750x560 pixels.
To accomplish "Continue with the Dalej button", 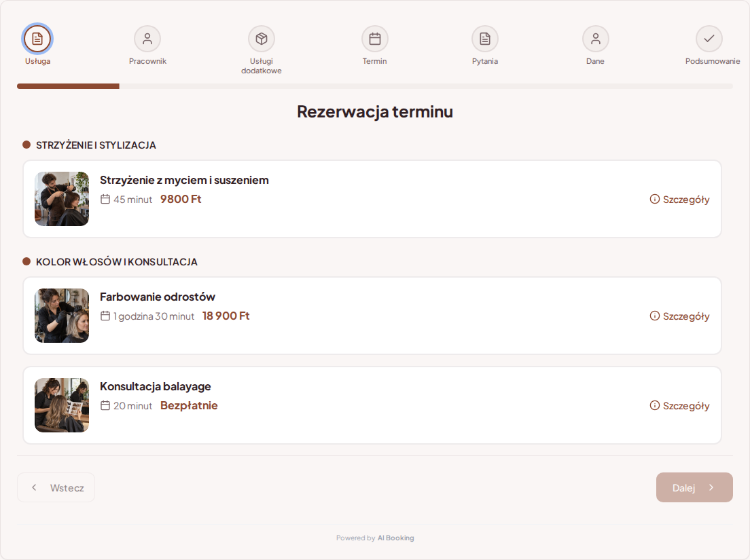I will 694,487.
